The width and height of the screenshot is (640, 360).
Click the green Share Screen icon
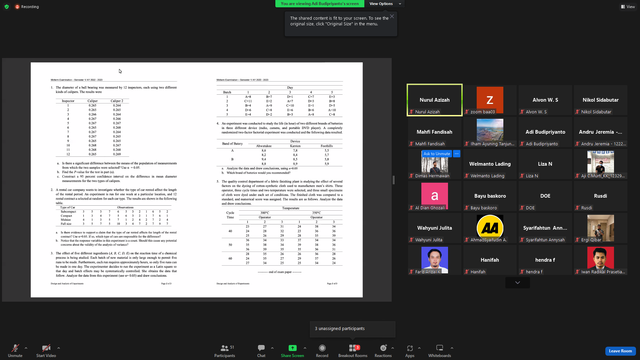(x=293, y=348)
